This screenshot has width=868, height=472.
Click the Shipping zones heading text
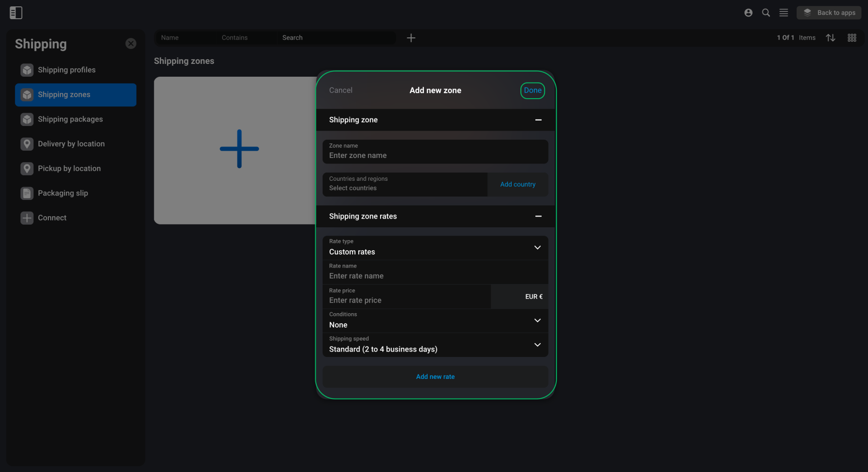(x=184, y=61)
